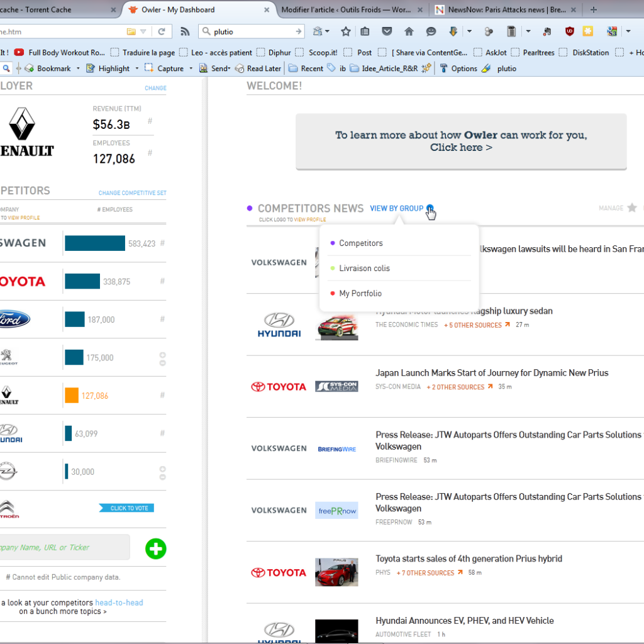Open the dropdown arrow next to clipboard icon

(x=528, y=31)
